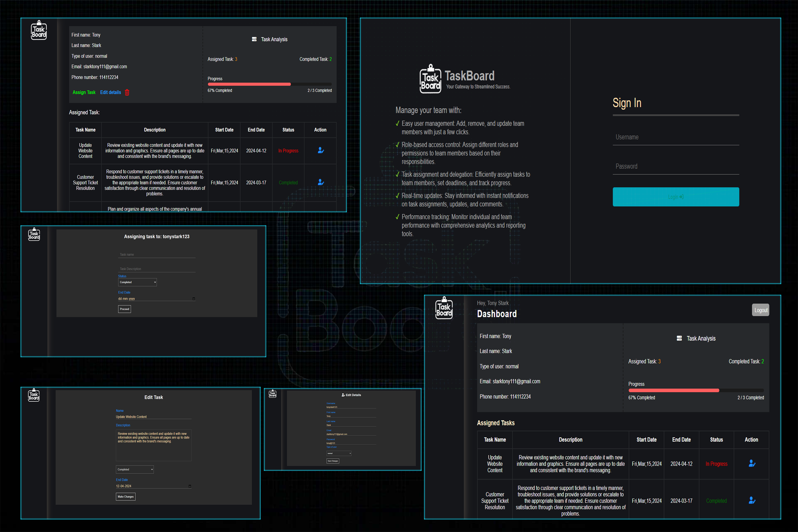This screenshot has width=798, height=532.
Task: Click the Password field on the Sign In page
Action: (x=676, y=167)
